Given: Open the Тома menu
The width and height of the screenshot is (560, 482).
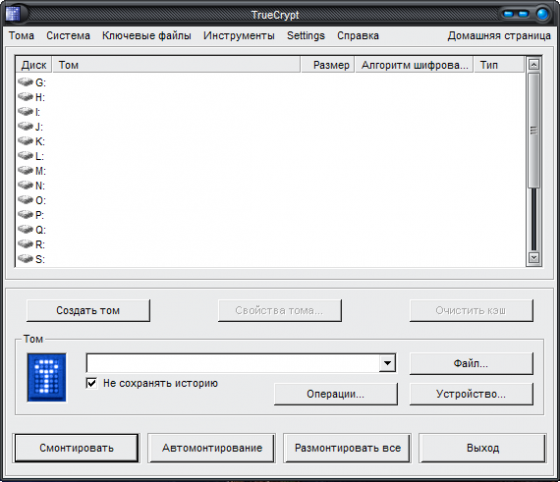Looking at the screenshot, I should (x=21, y=36).
